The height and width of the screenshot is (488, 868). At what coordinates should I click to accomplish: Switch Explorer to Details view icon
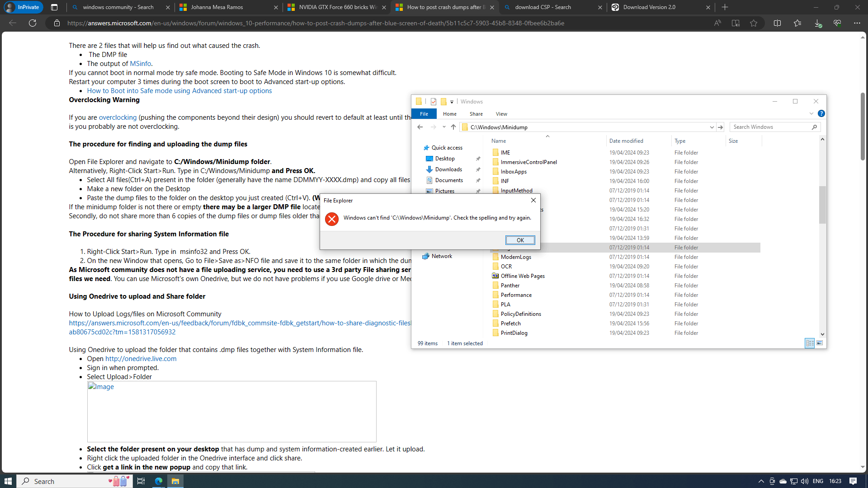pyautogui.click(x=810, y=343)
